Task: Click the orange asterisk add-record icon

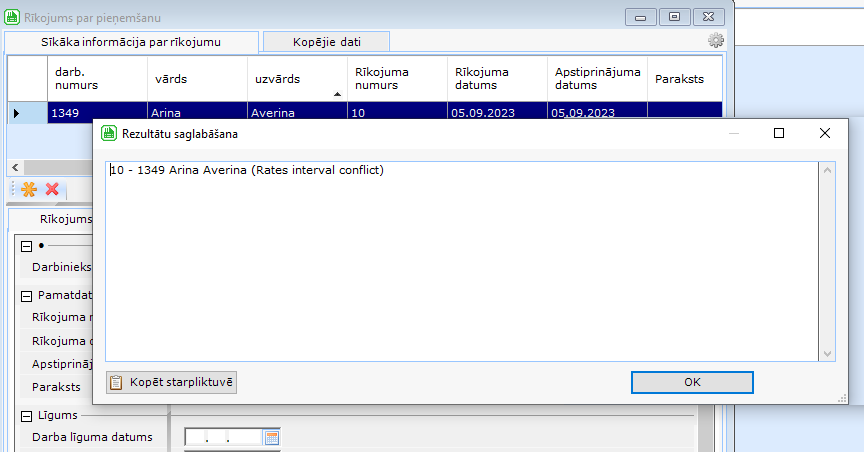Action: (28, 189)
